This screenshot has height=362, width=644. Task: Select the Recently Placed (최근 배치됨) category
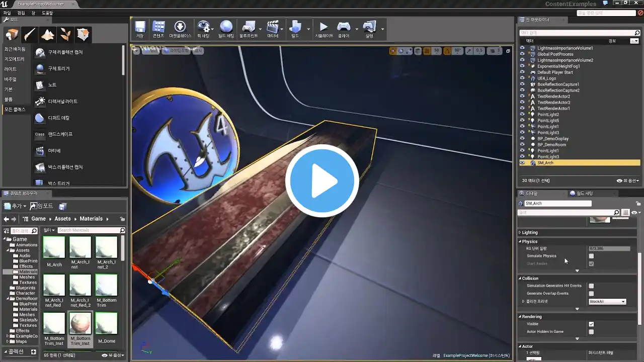point(15,49)
